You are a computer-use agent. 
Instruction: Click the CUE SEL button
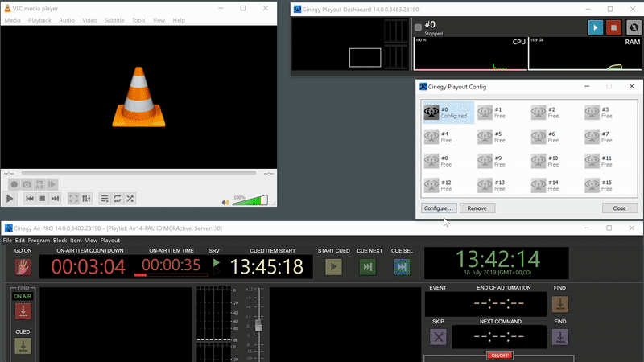click(x=402, y=267)
